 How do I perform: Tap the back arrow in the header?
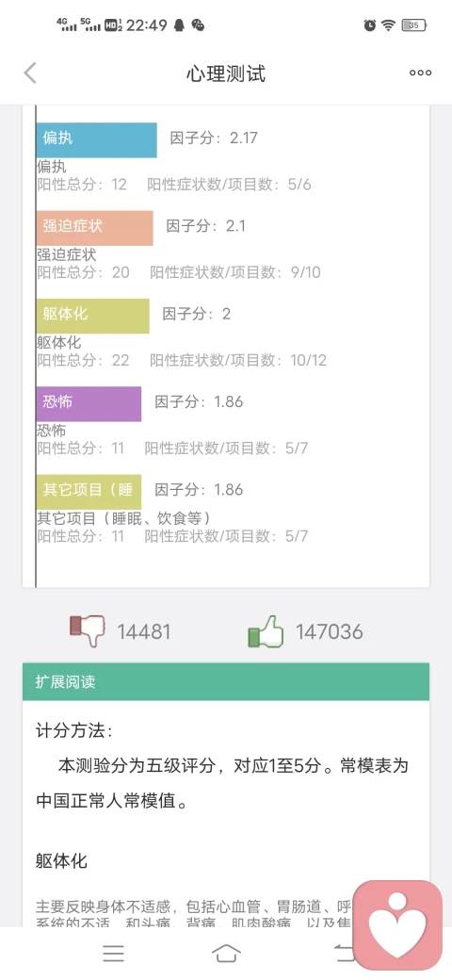tap(30, 73)
